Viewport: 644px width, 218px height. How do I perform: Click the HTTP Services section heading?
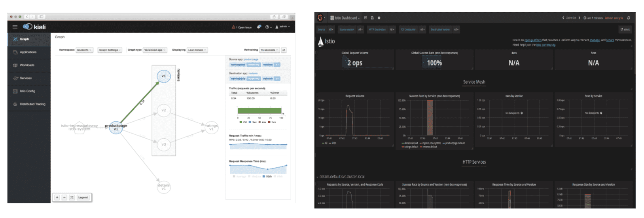pos(474,162)
